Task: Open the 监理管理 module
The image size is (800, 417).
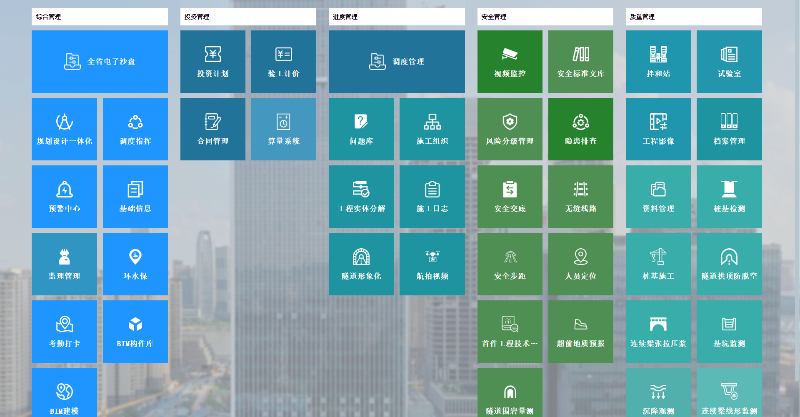Action: pos(64,264)
